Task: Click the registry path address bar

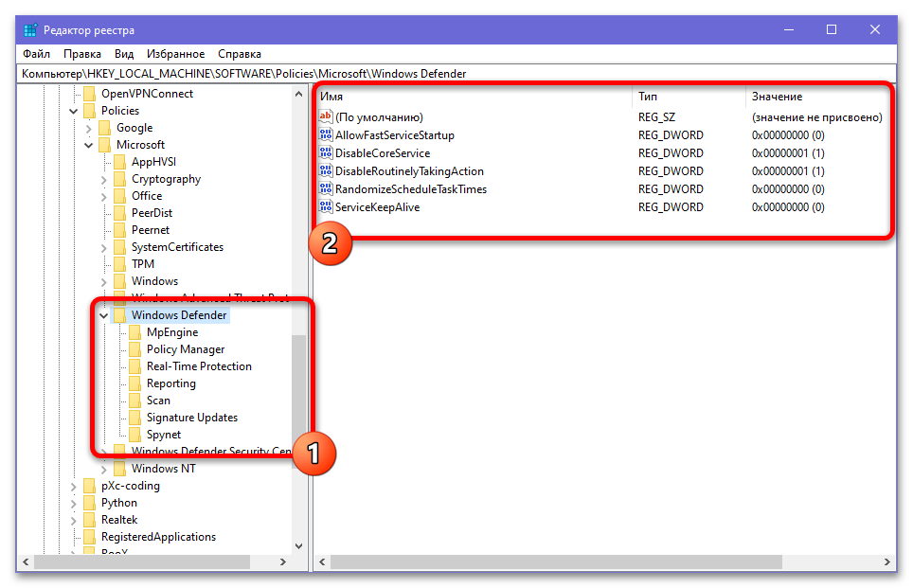Action: click(456, 74)
